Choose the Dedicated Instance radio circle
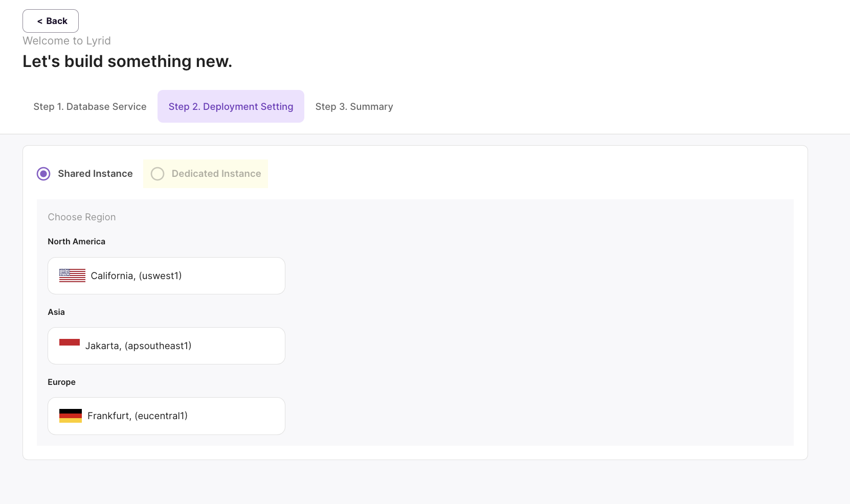The height and width of the screenshot is (504, 850). [158, 174]
